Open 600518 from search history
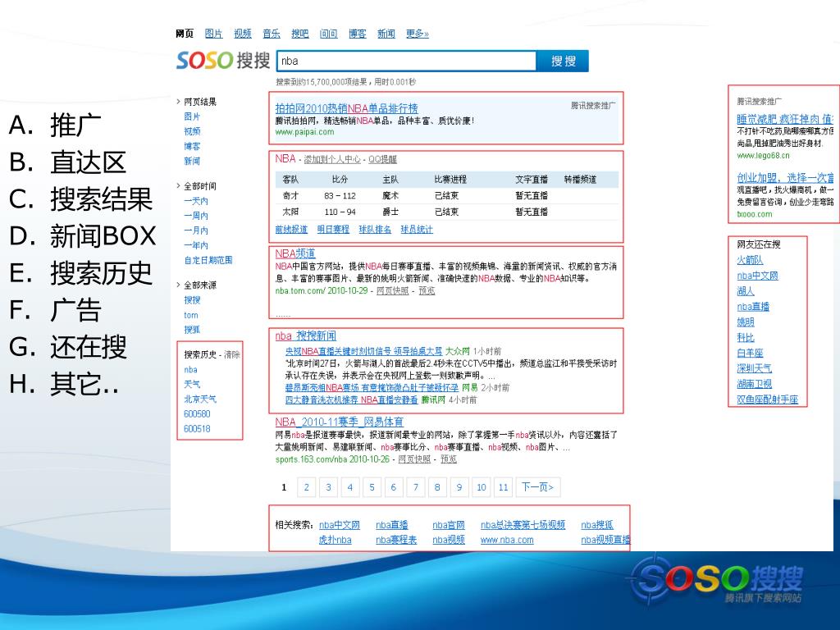The image size is (840, 630). pos(197,428)
